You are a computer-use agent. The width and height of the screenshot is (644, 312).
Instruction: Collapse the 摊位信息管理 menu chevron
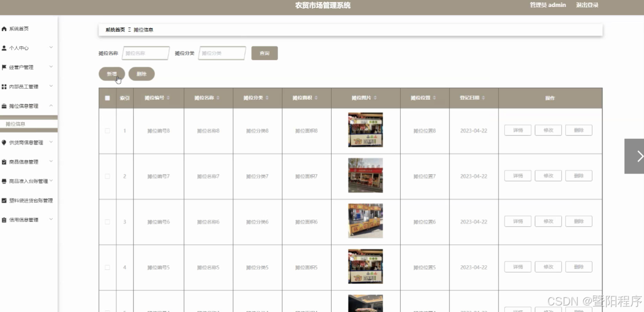(51, 105)
